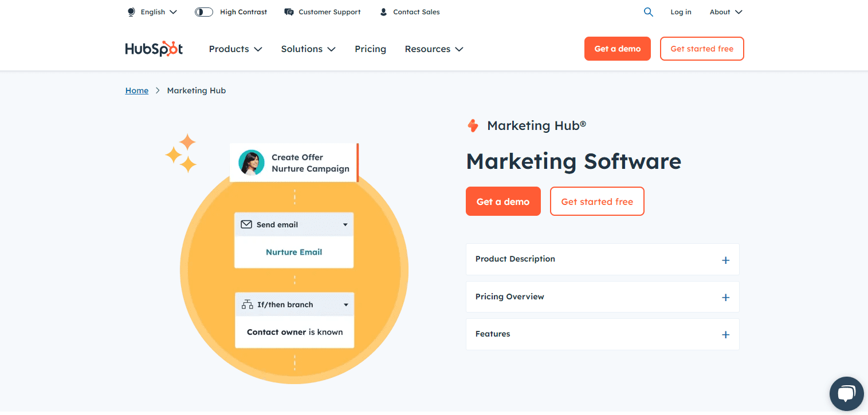The image size is (868, 415).
Task: Open the search magnifier icon
Action: [648, 12]
